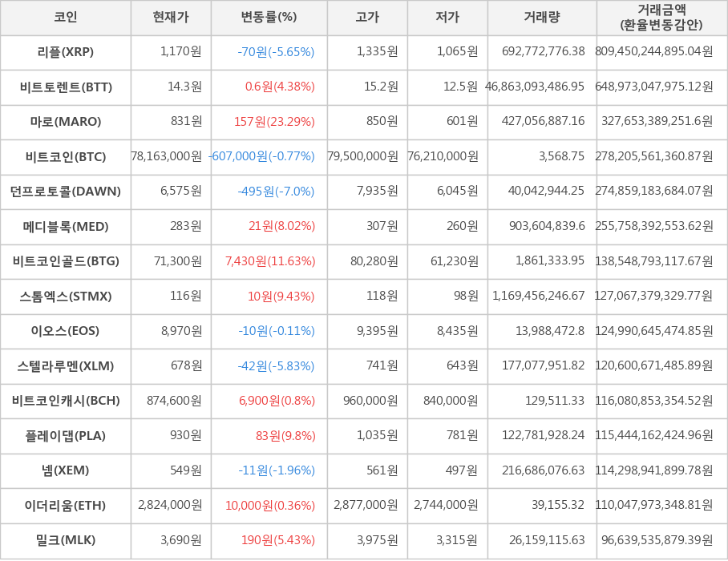Image resolution: width=728 pixels, height=561 pixels.
Task: Click the 현재가 column header
Action: click(x=171, y=18)
